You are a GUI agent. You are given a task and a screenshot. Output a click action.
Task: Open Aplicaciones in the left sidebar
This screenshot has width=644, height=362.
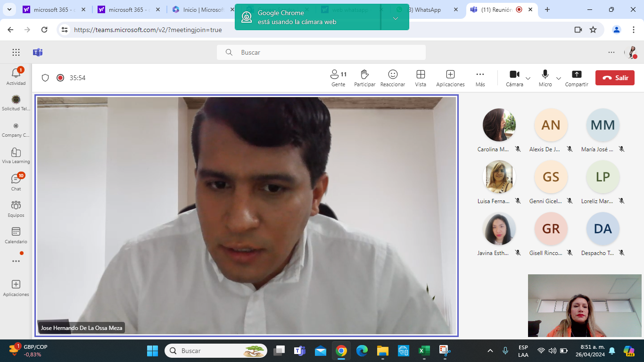(x=16, y=288)
